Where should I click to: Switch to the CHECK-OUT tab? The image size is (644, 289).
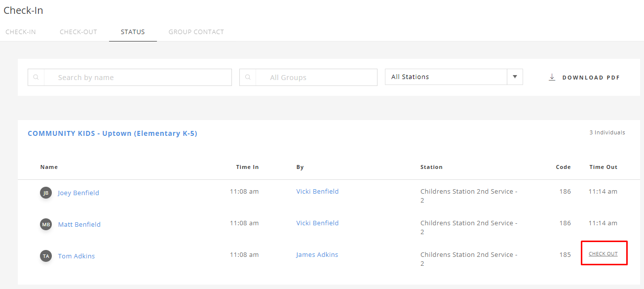coord(78,31)
